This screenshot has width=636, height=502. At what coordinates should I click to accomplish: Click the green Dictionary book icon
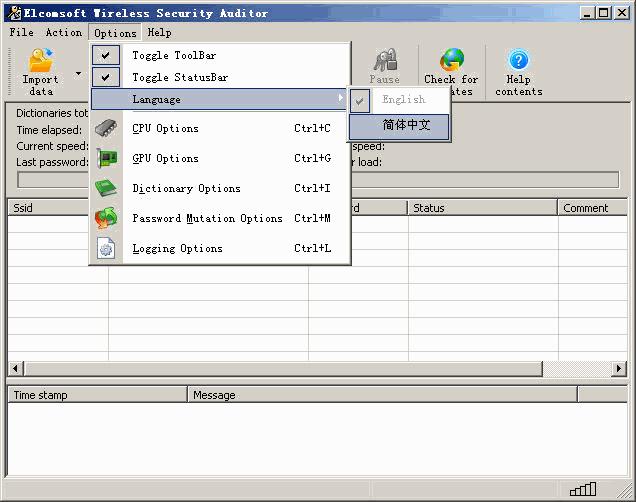tap(106, 188)
